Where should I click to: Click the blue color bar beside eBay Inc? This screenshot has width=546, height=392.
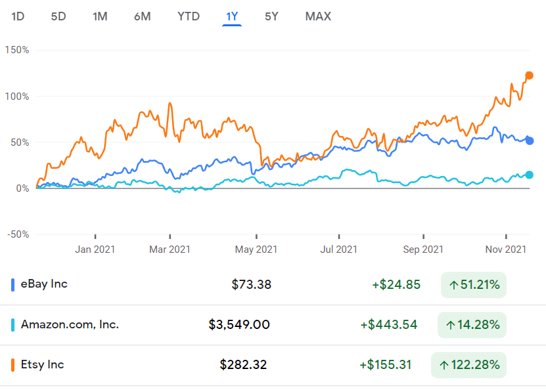pos(13,285)
